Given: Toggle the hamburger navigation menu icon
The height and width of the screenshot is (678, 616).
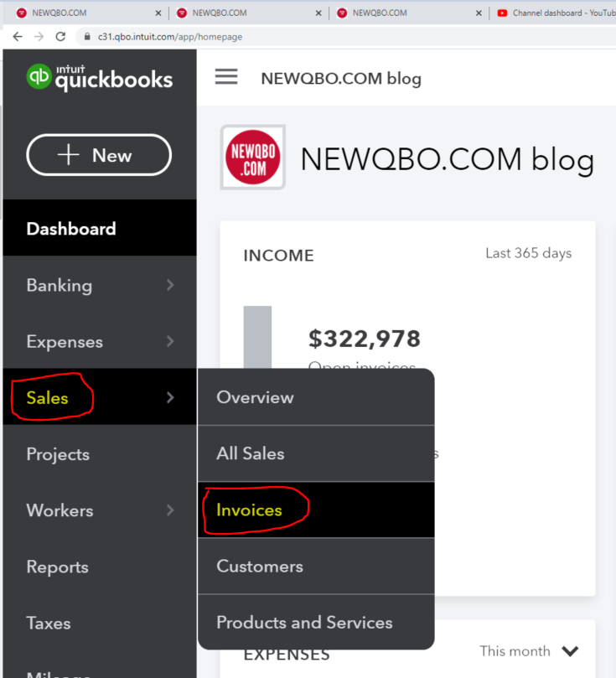Looking at the screenshot, I should 226,76.
